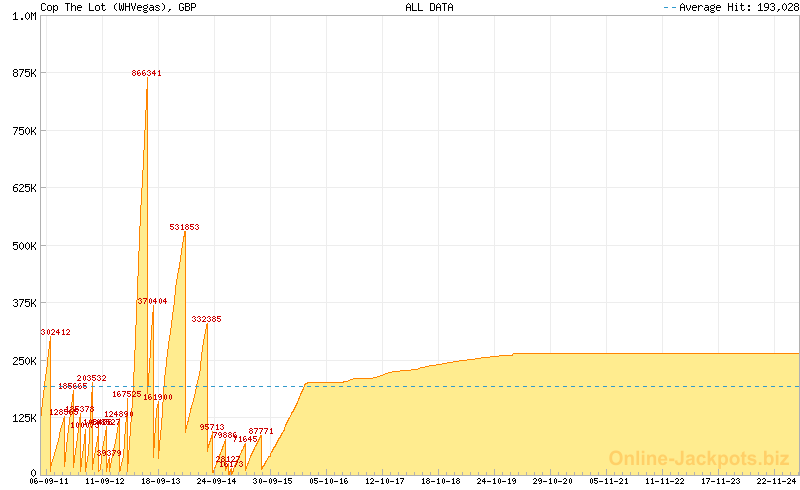Click the Cop The Lot (WHVegas) title

tap(117, 7)
